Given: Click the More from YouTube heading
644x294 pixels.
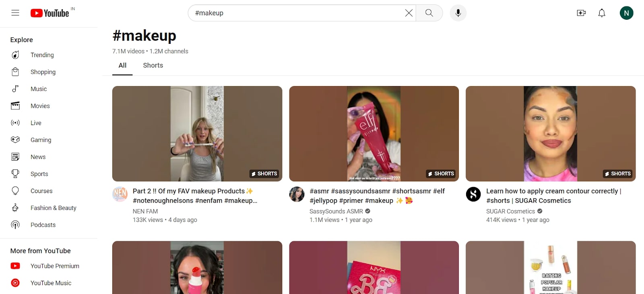Looking at the screenshot, I should coord(41,251).
